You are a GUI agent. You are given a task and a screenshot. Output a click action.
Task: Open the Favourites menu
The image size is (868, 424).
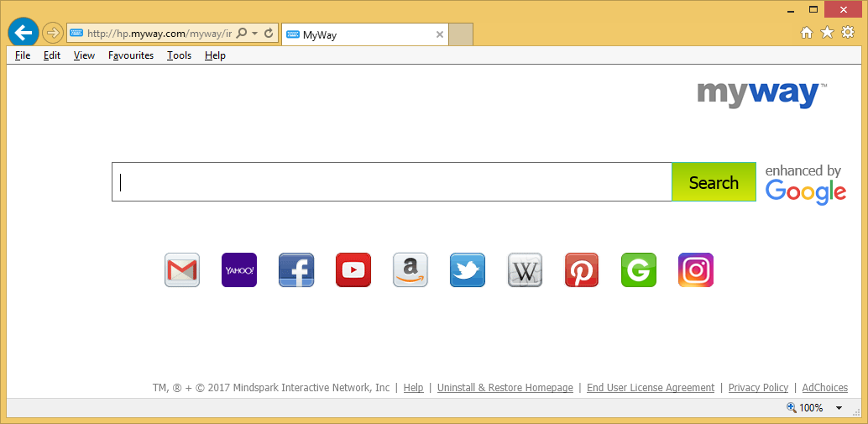click(131, 55)
